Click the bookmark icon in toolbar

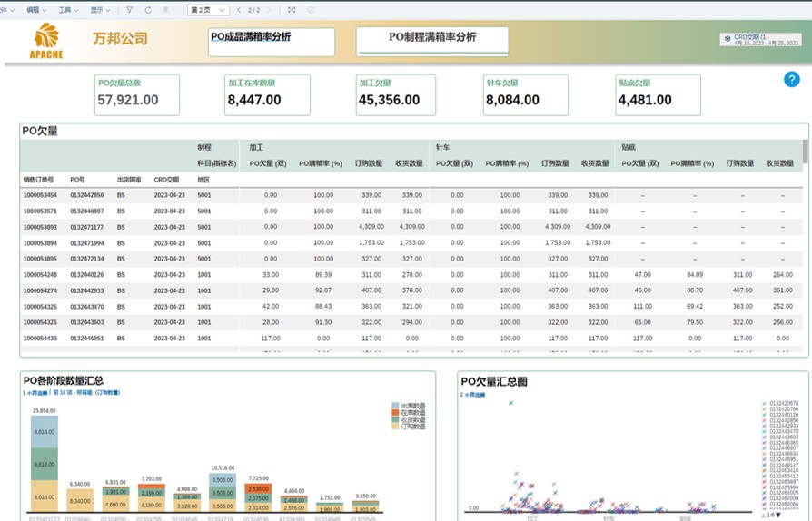(166, 10)
